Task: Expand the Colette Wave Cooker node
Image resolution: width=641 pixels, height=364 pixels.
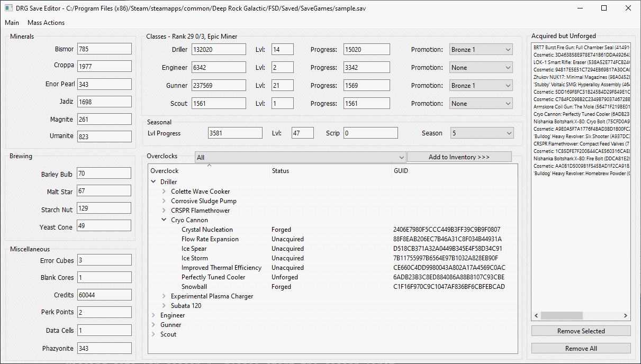Action: click(x=164, y=192)
